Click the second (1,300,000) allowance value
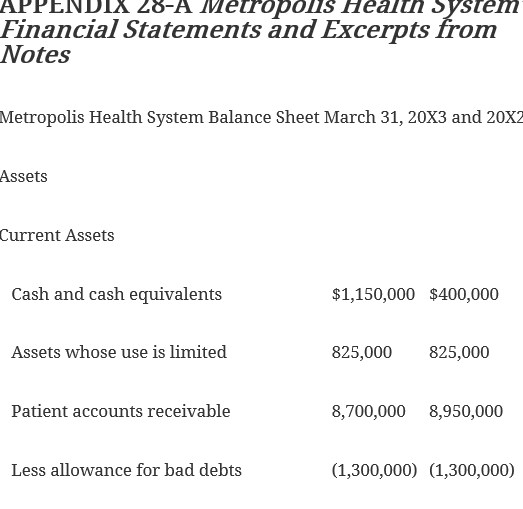Viewport: 523px width, 509px height. pyautogui.click(x=472, y=471)
